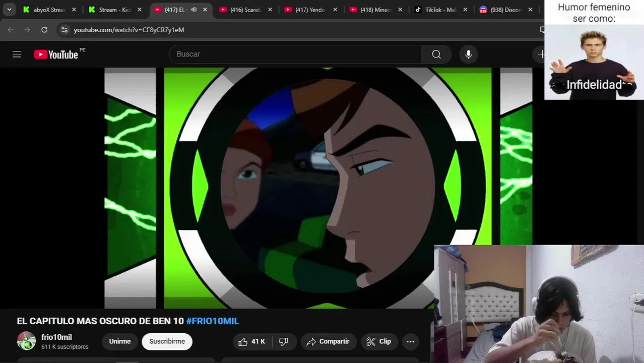Open frio10mil channel avatar
The height and width of the screenshot is (363, 644).
pos(26,341)
